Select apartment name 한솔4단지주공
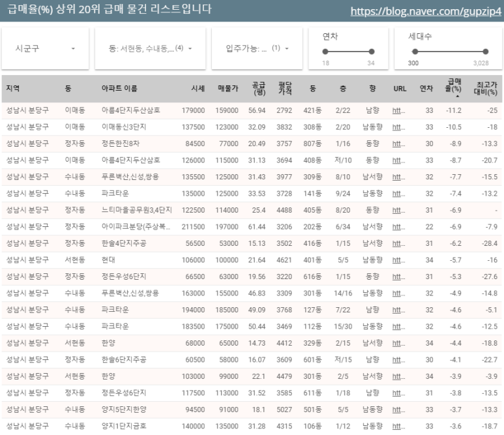 click(x=124, y=243)
